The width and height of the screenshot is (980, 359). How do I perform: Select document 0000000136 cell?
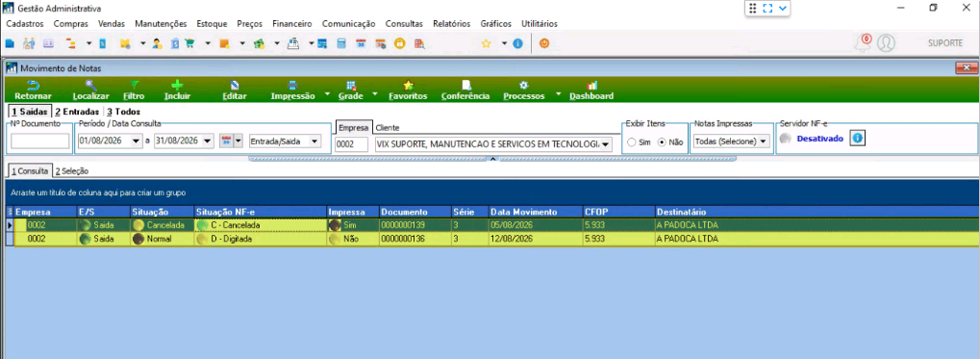tap(415, 239)
